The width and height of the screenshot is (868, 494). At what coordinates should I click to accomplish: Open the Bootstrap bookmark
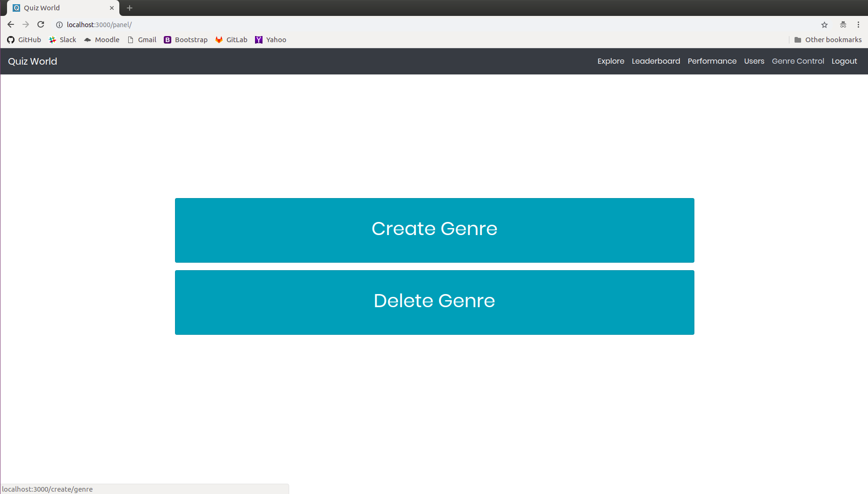[186, 40]
